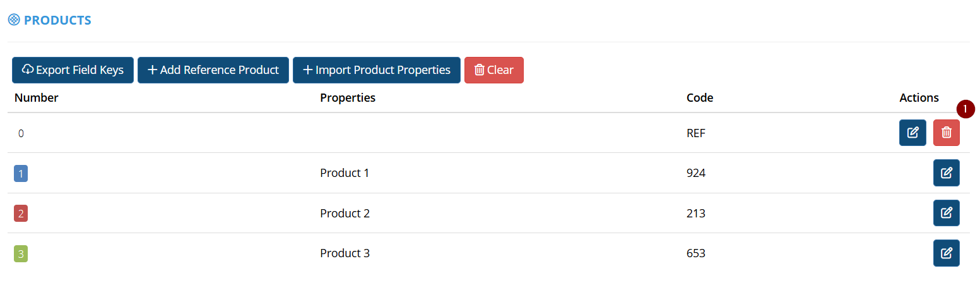Edit Product 1 row

click(946, 173)
